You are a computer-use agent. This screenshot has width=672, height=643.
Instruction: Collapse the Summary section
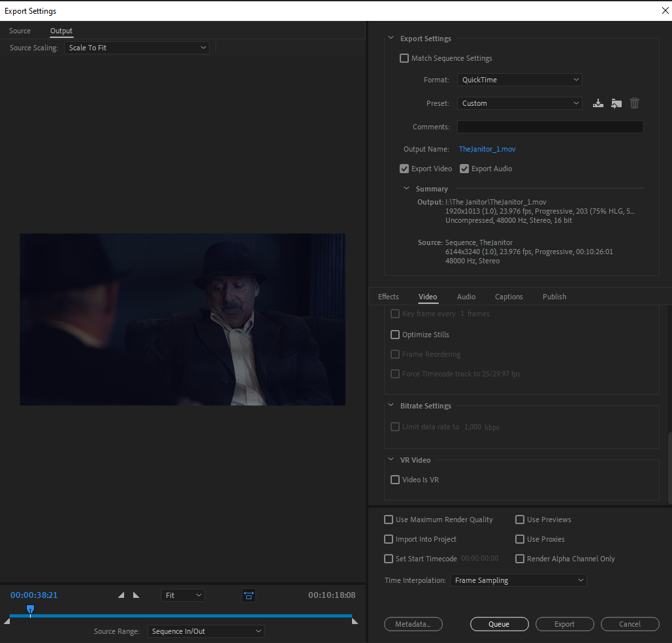[x=406, y=188]
